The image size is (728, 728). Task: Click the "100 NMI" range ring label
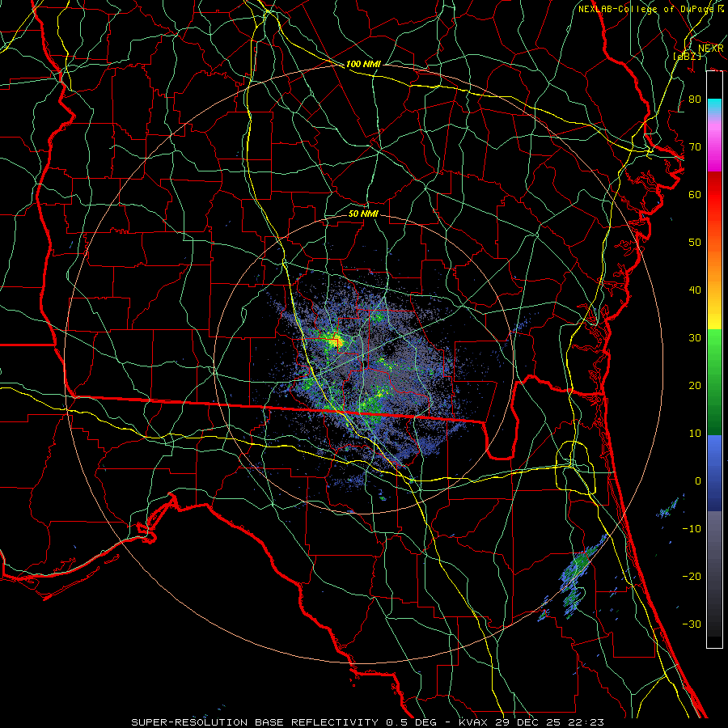click(x=363, y=64)
